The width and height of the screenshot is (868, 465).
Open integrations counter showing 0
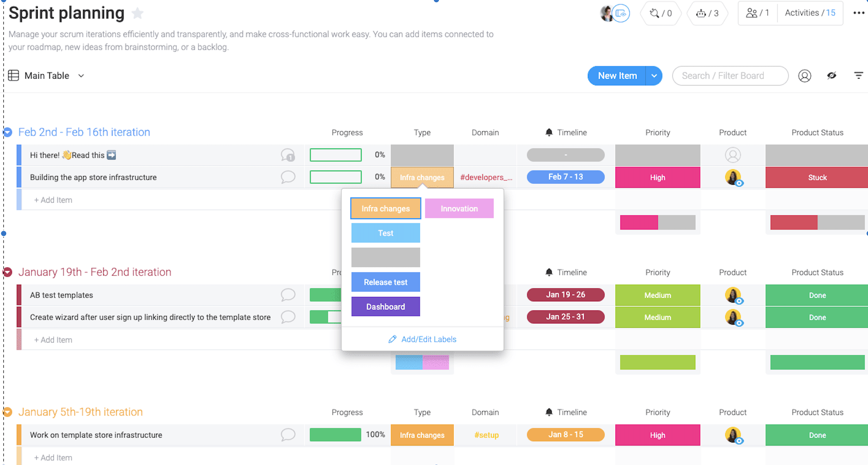pyautogui.click(x=661, y=13)
